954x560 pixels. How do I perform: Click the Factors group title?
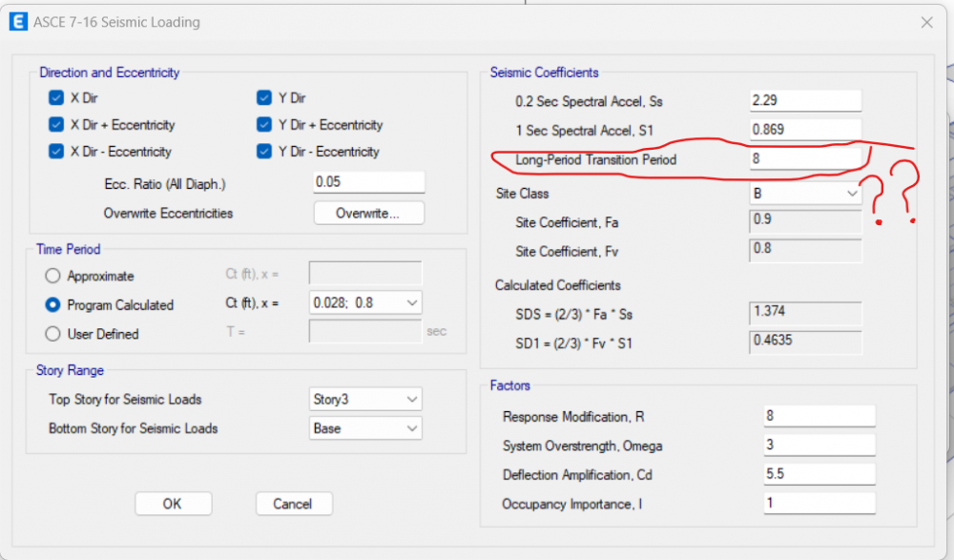[509, 385]
